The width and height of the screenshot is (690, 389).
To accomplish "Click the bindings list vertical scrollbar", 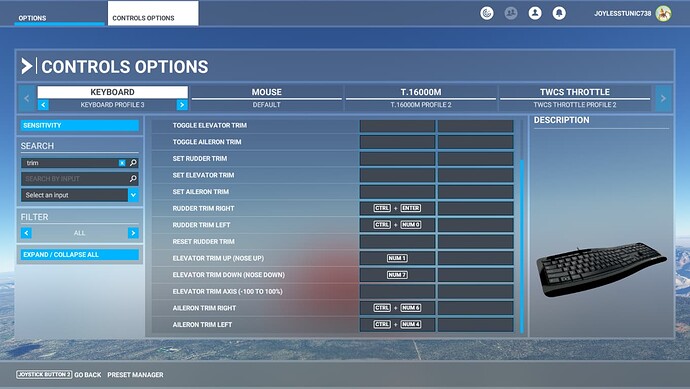I will tap(522, 246).
